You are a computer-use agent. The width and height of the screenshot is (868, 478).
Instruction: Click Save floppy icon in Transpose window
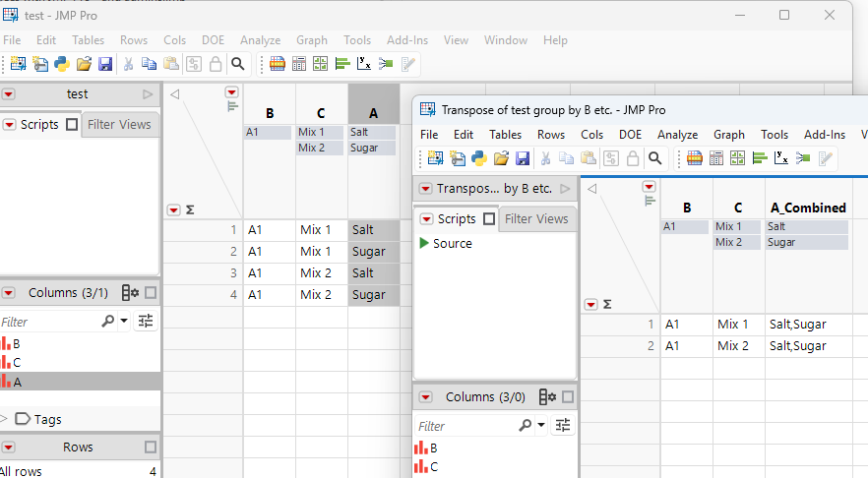[x=523, y=158]
